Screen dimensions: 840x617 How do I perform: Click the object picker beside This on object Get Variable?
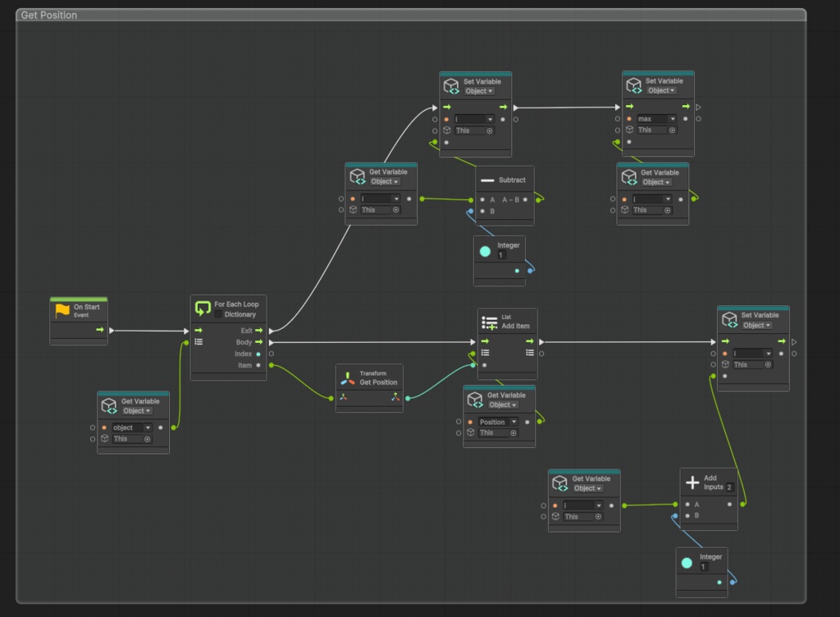tap(148, 438)
